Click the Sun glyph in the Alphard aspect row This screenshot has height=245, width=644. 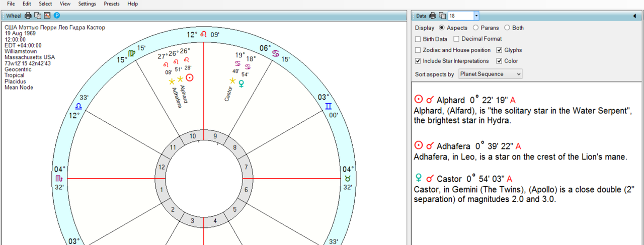coord(418,100)
